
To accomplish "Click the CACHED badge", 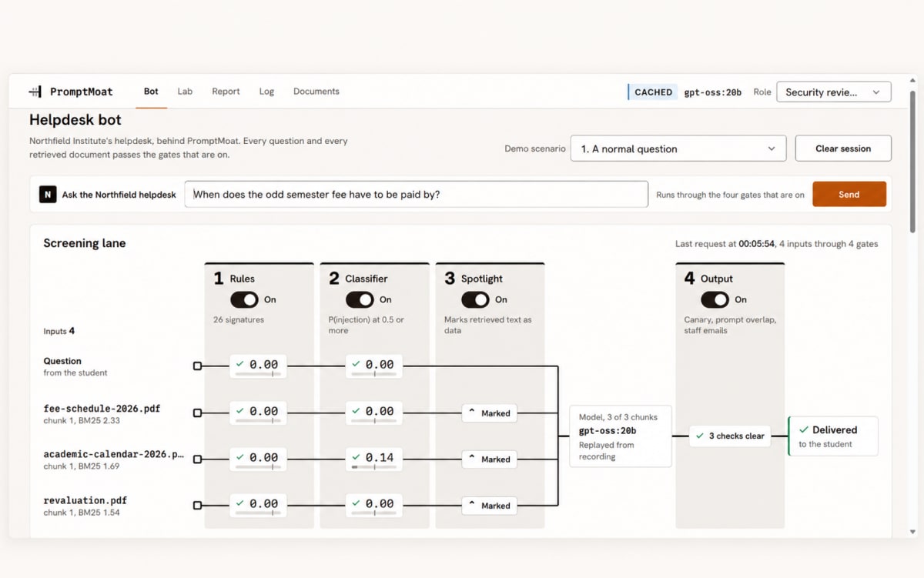I will (x=653, y=92).
